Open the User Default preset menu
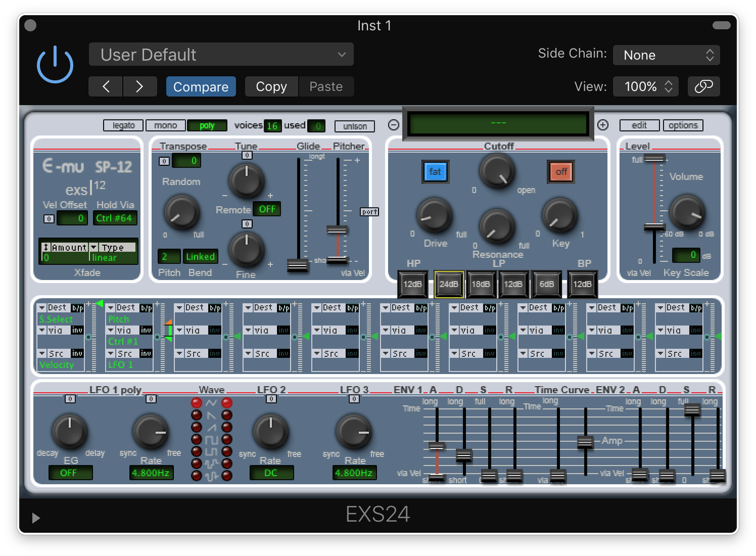 pyautogui.click(x=221, y=55)
